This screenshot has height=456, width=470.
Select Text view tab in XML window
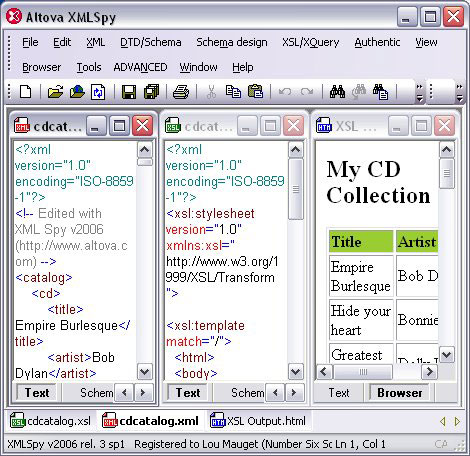[37, 393]
